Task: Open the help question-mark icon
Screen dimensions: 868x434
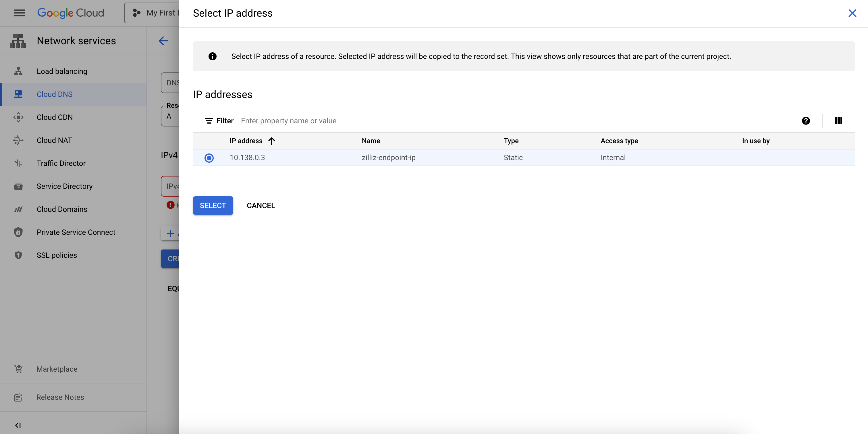Action: point(806,121)
